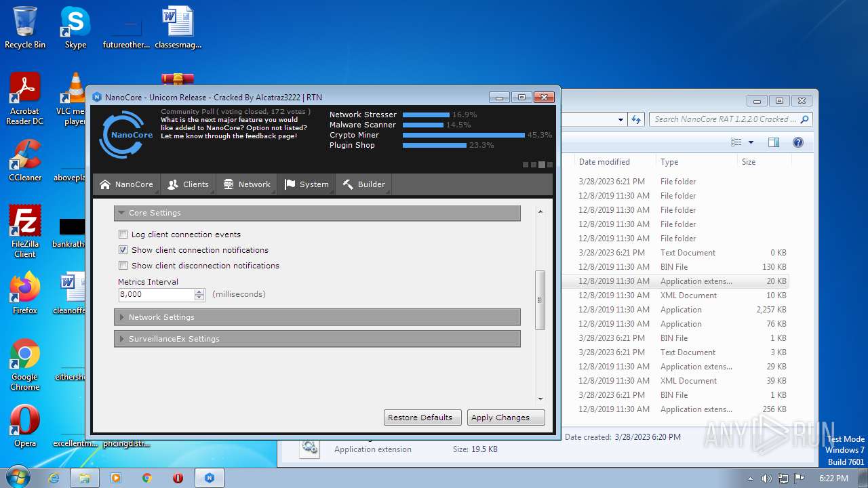Open FileZilla Client desktop icon
This screenshot has height=488, width=868.
[x=25, y=232]
